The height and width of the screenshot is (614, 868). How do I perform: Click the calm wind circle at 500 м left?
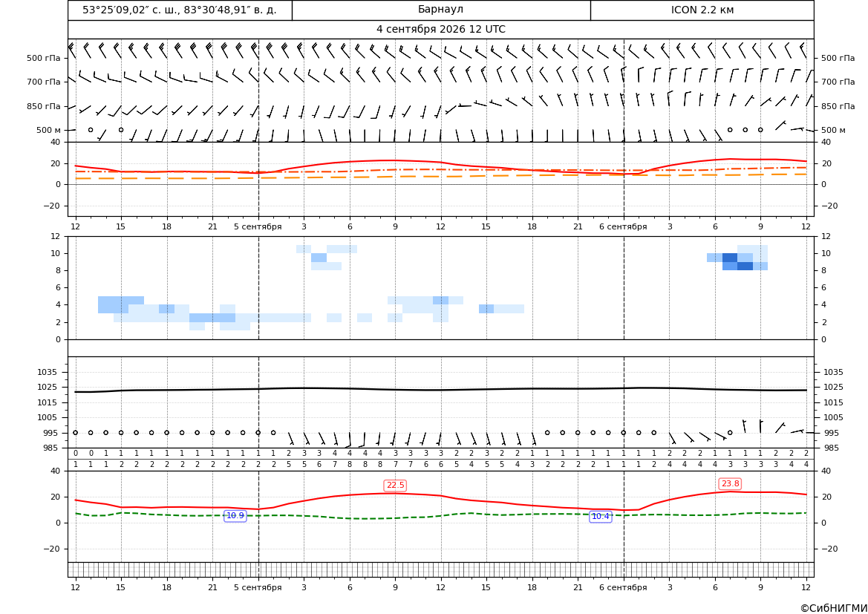pyautogui.click(x=91, y=130)
